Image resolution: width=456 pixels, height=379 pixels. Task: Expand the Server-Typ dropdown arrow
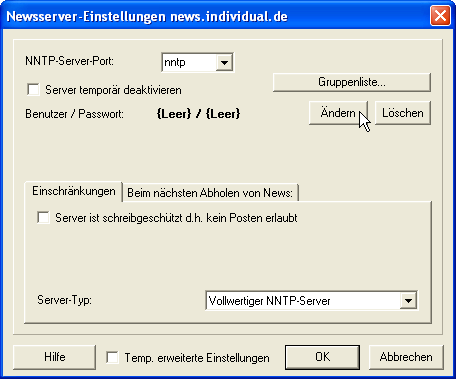click(408, 301)
